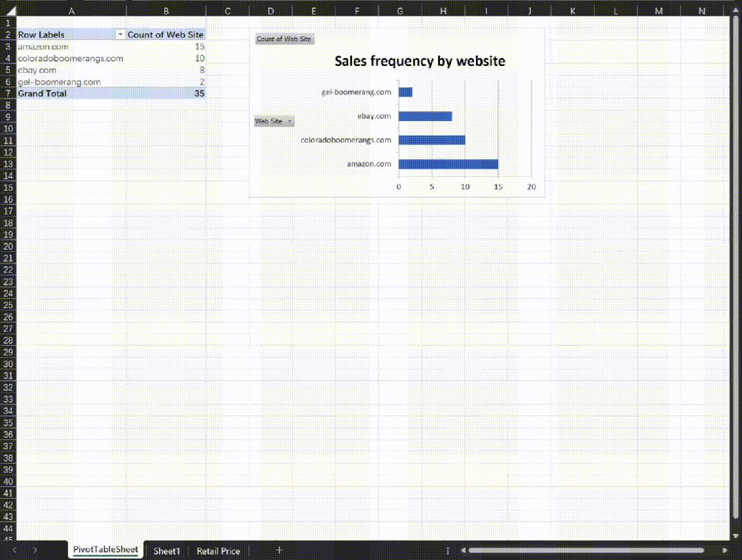Viewport: 742px width, 560px height.
Task: Click the amazon.com bar in the chart
Action: (x=448, y=164)
